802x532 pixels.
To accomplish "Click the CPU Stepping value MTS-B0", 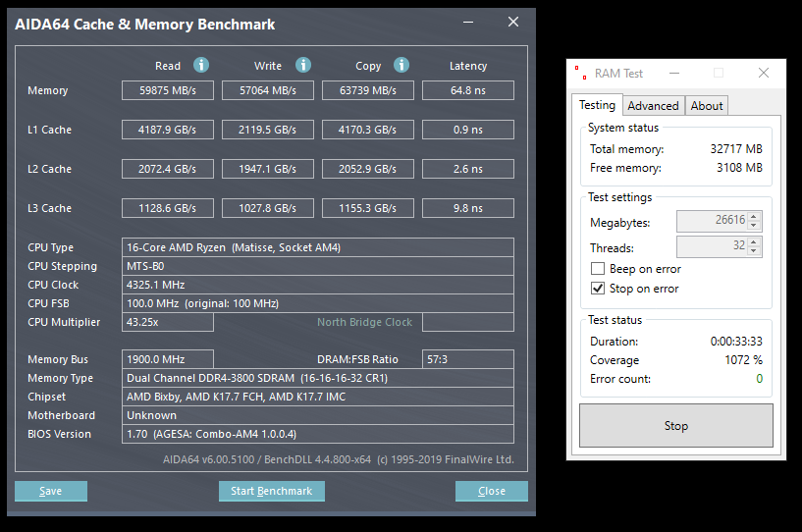I will 318,266.
